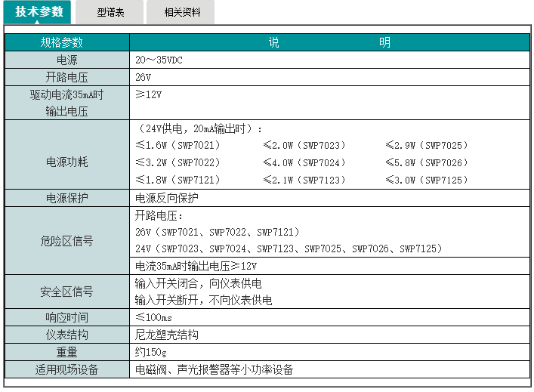Click the 重量 row label
The width and height of the screenshot is (534, 392).
point(67,352)
